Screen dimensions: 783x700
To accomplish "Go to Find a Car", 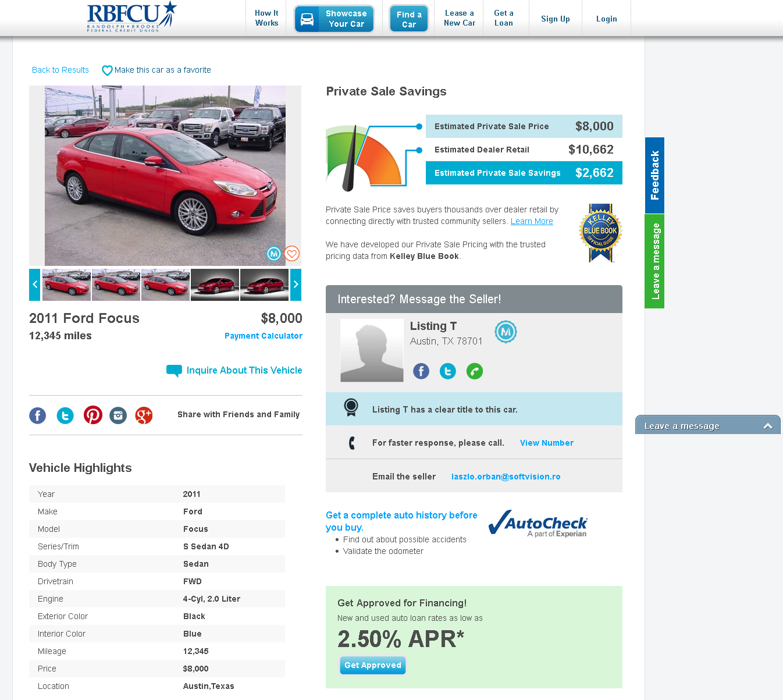I will 409,19.
